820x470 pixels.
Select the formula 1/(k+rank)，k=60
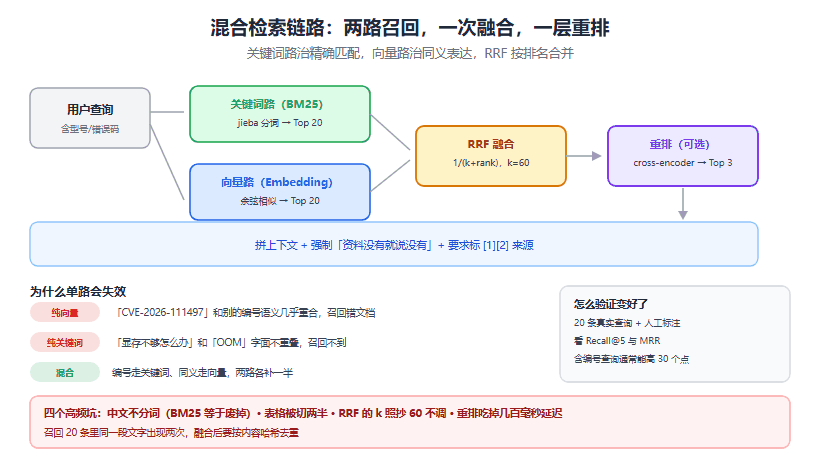pyautogui.click(x=491, y=163)
